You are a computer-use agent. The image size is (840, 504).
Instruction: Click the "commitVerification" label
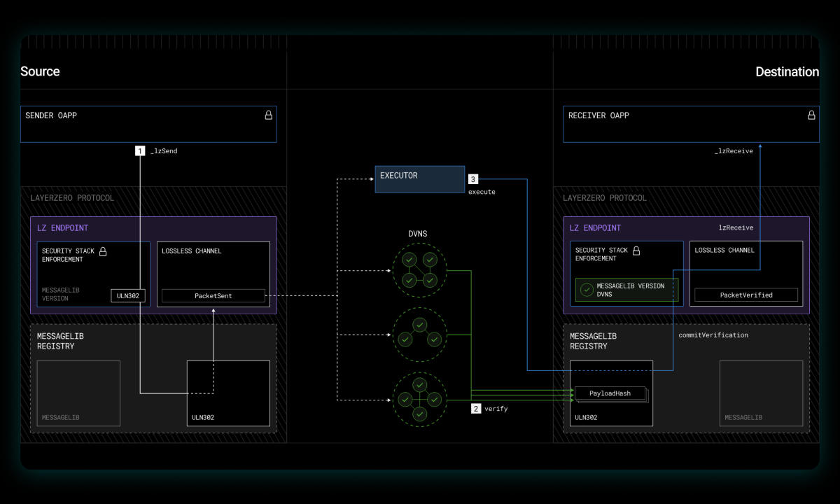pyautogui.click(x=713, y=335)
